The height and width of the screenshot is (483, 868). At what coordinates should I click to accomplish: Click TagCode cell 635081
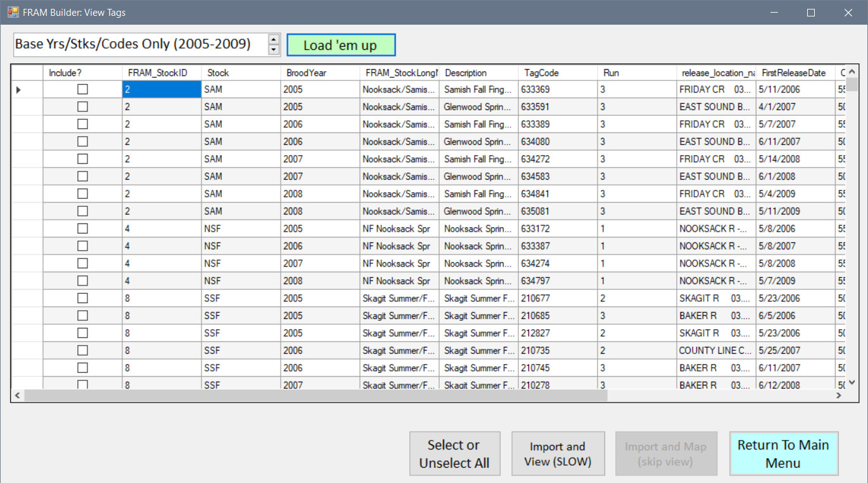point(558,211)
